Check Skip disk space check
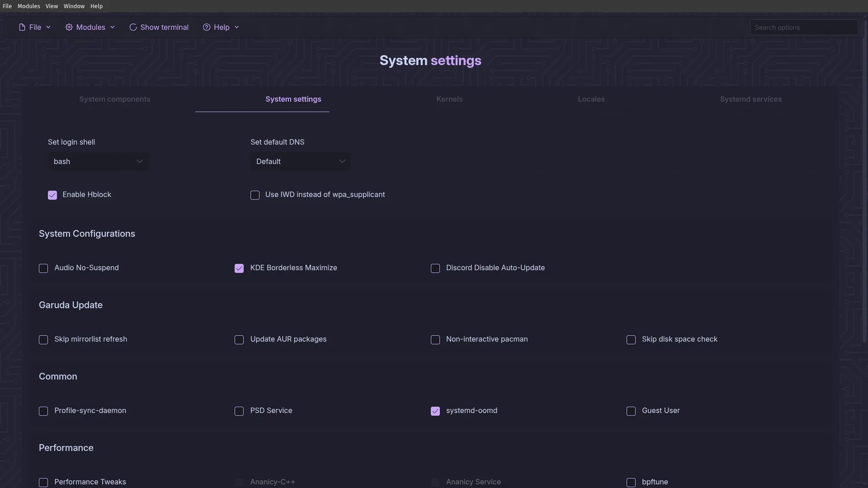Image resolution: width=868 pixels, height=488 pixels. 631,340
